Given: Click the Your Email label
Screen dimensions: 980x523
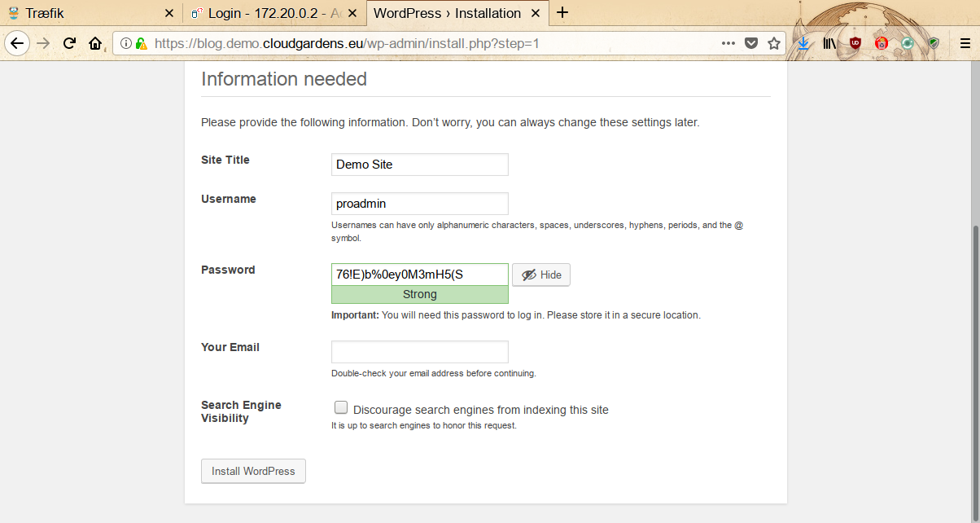Looking at the screenshot, I should (x=230, y=347).
